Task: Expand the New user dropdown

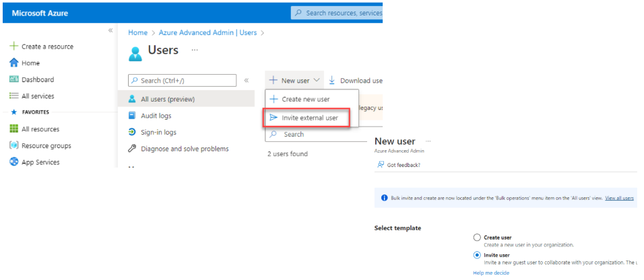Action: coord(294,81)
